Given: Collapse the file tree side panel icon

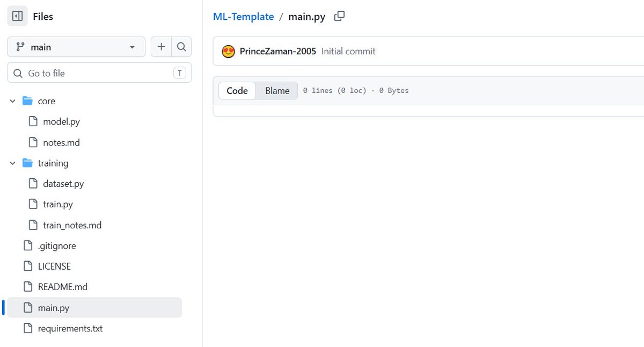Looking at the screenshot, I should pyautogui.click(x=17, y=17).
